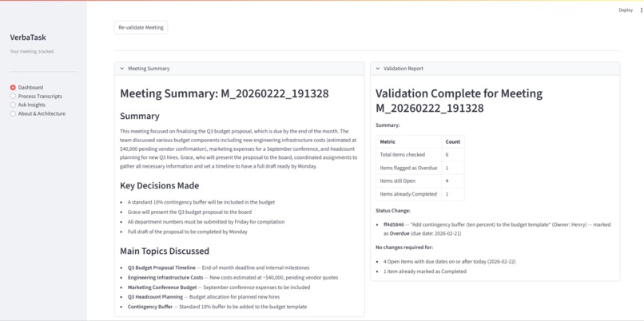Screen dimensions: 644x321
Task: Click the Main Topics Discussed heading
Action: [165, 251]
